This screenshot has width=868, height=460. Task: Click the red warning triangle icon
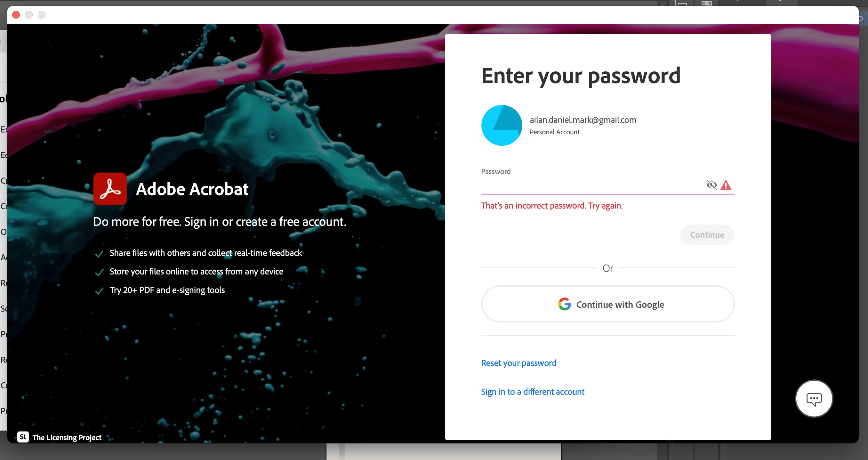pyautogui.click(x=726, y=185)
